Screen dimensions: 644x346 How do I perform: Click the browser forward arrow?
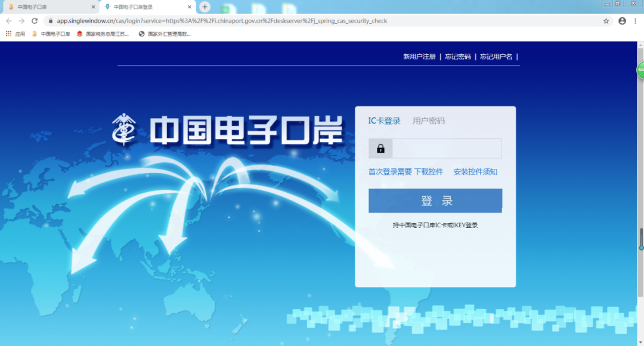pos(21,21)
